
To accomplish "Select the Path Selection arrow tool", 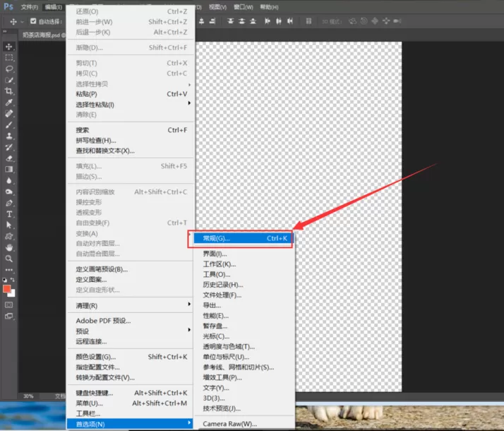I will [x=9, y=225].
